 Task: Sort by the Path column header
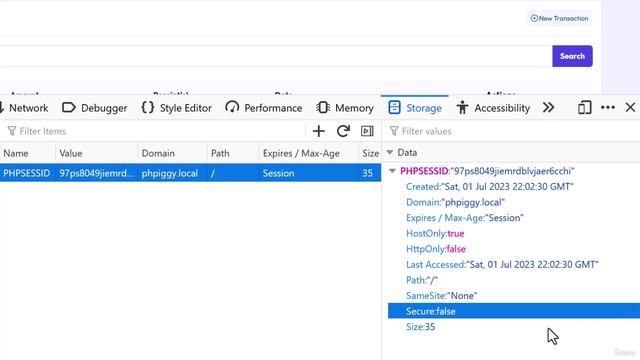click(233, 153)
